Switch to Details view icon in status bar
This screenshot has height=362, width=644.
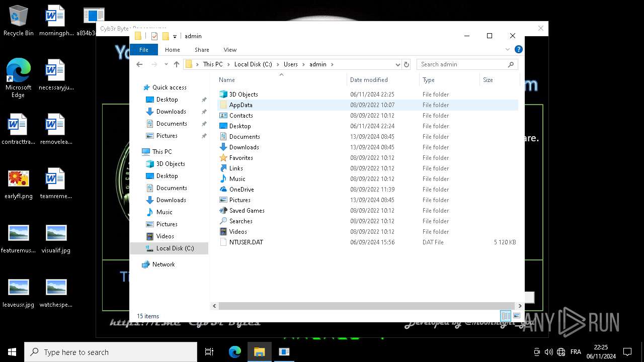tap(506, 316)
